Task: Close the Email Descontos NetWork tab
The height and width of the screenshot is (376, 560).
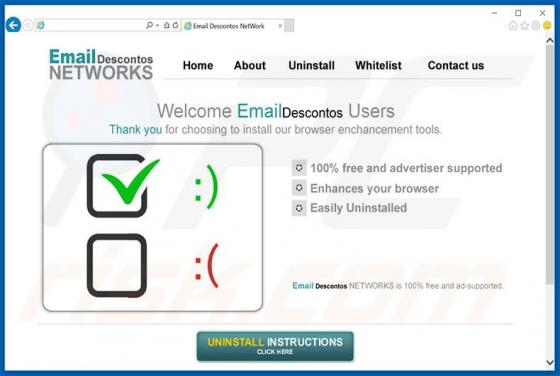Action: (x=280, y=26)
